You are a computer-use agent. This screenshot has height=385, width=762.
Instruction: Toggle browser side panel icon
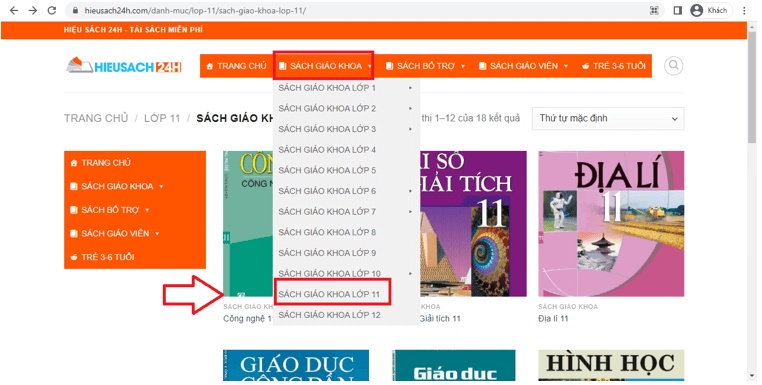click(x=677, y=10)
